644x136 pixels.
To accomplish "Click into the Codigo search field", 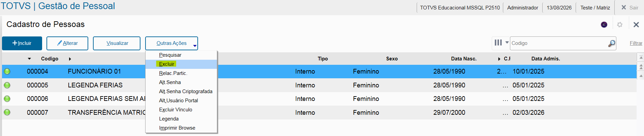I will point(559,43).
